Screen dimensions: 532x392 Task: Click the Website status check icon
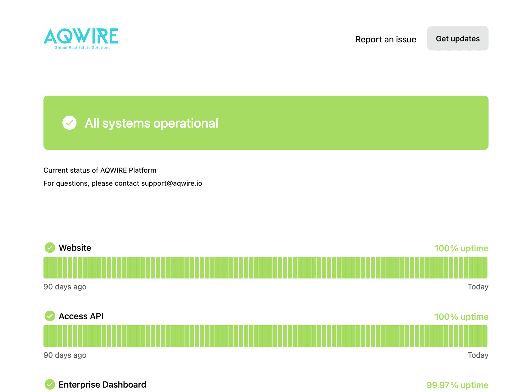point(50,247)
